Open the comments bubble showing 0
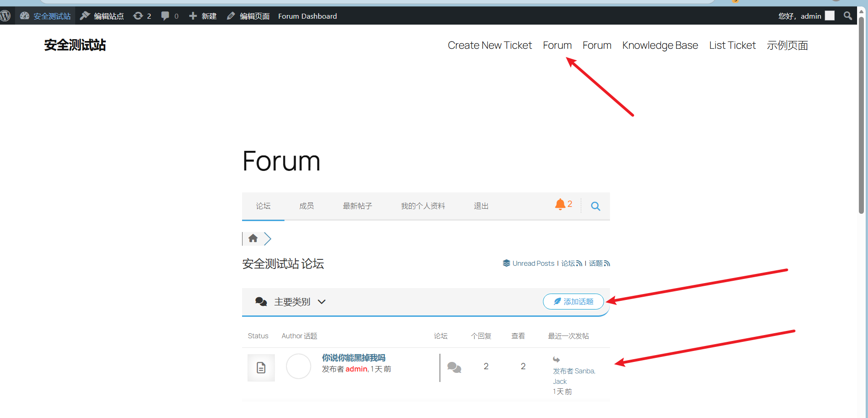Screen dimensions: 868x418 point(170,16)
